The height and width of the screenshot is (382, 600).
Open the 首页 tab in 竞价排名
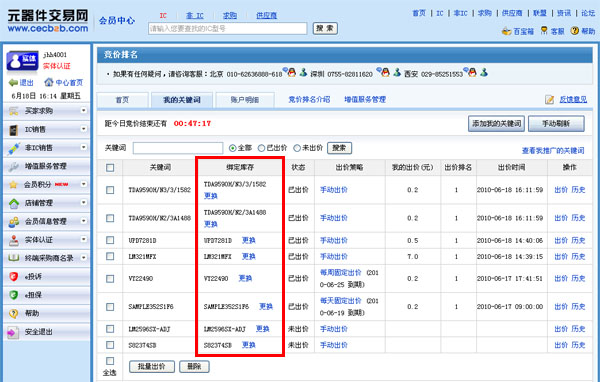pyautogui.click(x=122, y=100)
